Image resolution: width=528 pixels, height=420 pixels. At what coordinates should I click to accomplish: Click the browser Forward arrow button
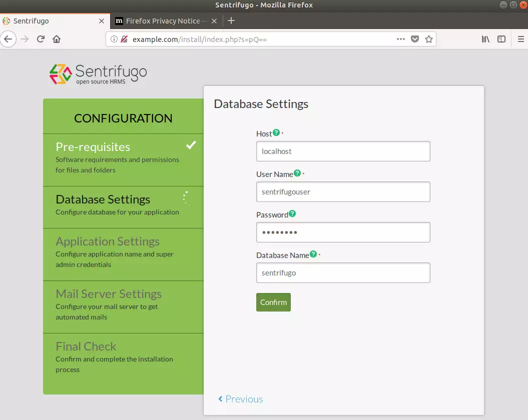pos(25,39)
